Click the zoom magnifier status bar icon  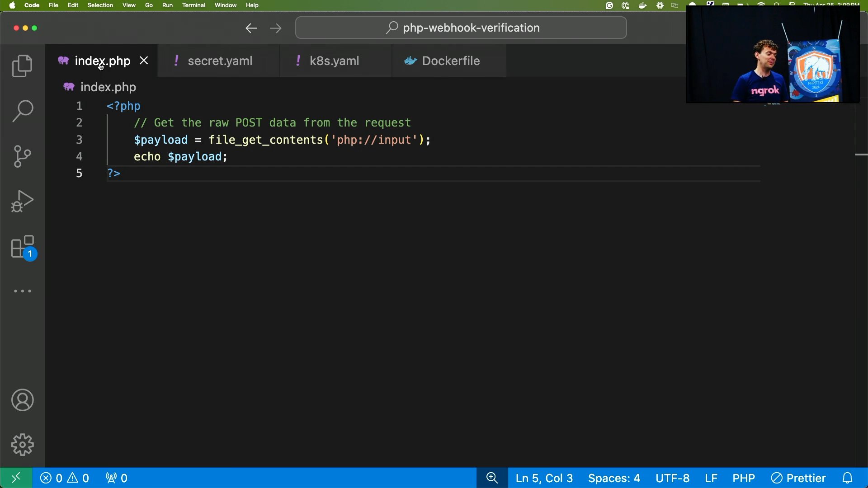pos(492,478)
